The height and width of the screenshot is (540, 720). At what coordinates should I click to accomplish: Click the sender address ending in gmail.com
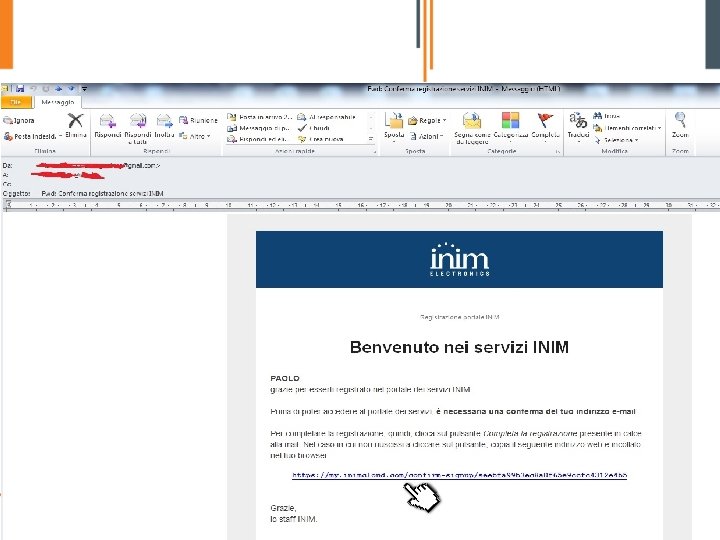pyautogui.click(x=98, y=165)
